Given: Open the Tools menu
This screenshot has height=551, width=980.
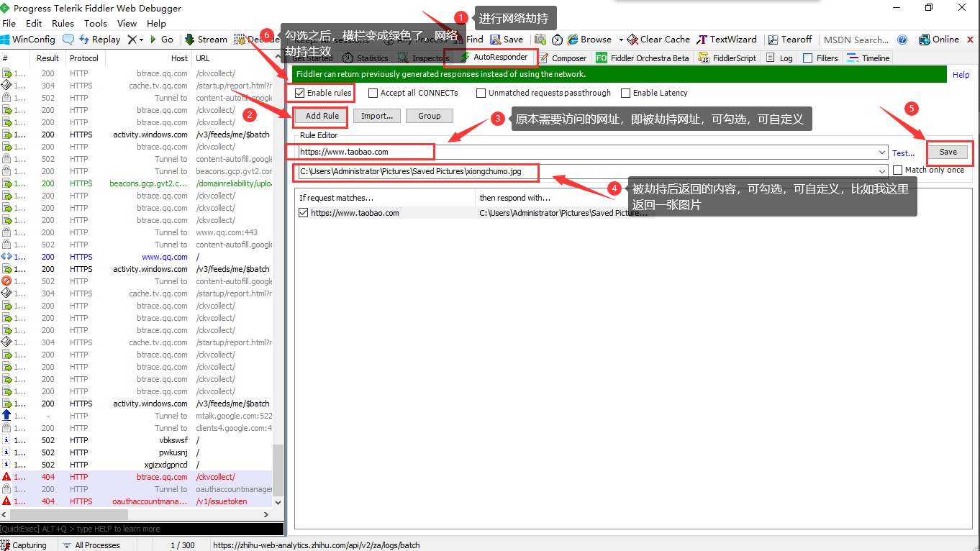Looking at the screenshot, I should pyautogui.click(x=96, y=23).
